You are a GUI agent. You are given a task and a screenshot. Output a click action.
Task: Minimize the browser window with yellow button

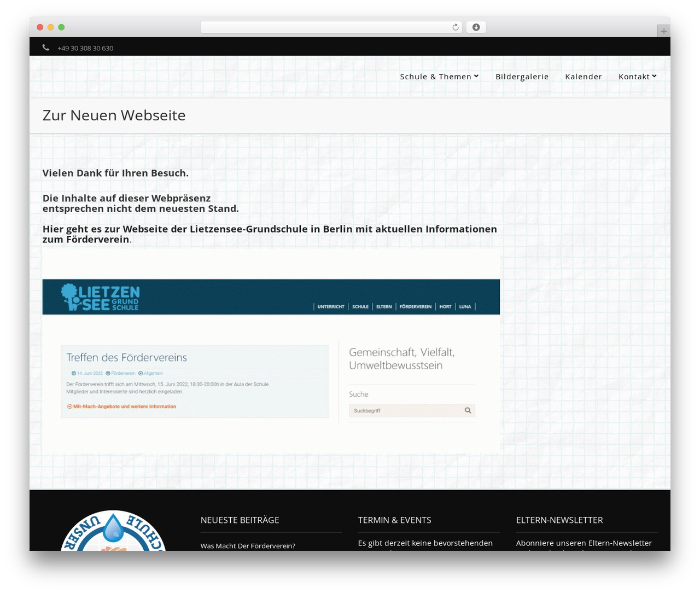(x=51, y=27)
